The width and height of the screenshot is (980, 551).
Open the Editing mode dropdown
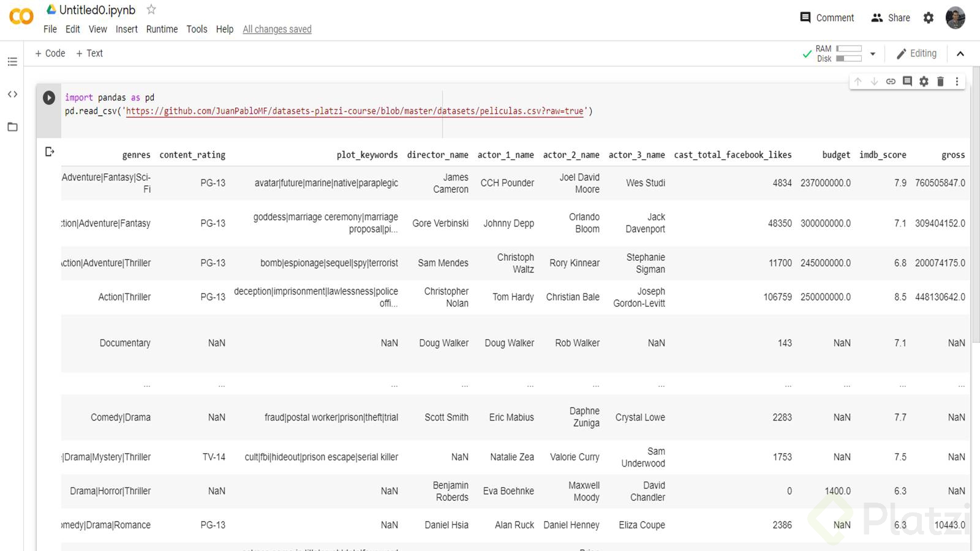pyautogui.click(x=916, y=54)
